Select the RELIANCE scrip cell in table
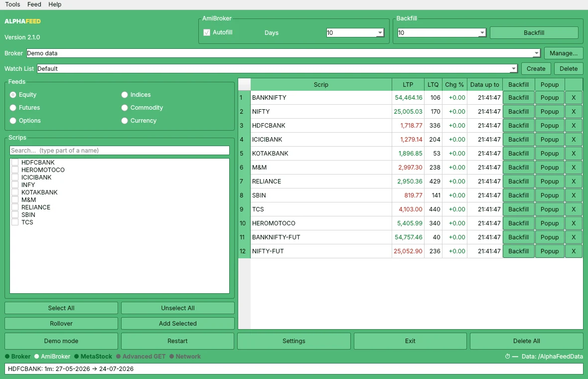 pos(321,181)
